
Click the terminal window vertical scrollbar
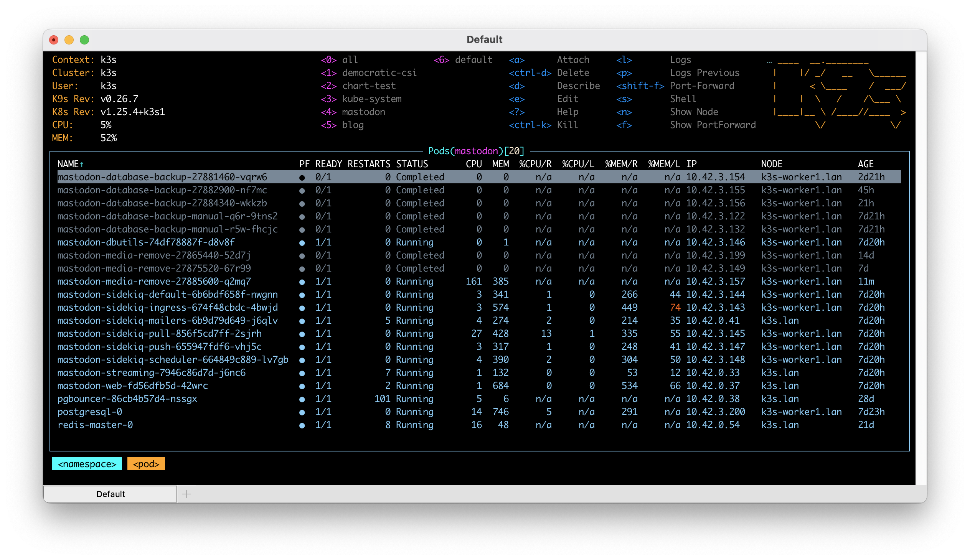[921, 268]
